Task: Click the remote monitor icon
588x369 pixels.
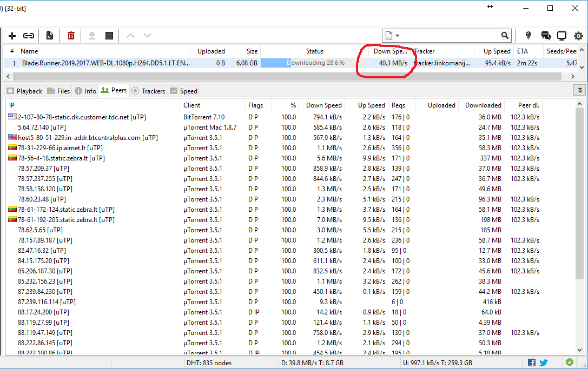Action: click(561, 36)
